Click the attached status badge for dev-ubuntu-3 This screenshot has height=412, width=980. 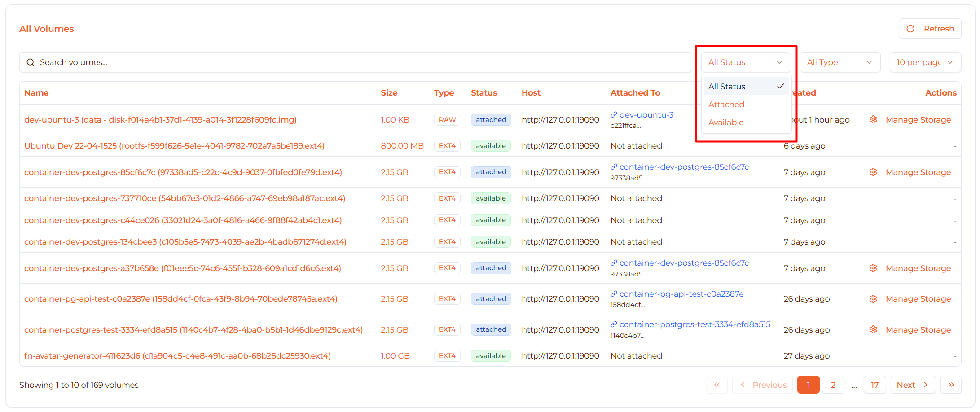(x=491, y=119)
